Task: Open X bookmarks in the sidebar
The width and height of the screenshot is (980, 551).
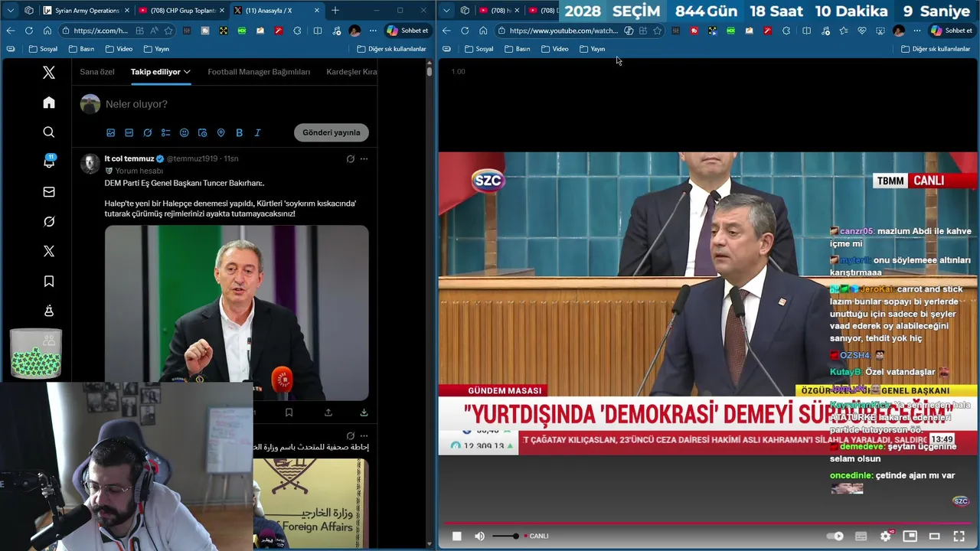Action: tap(49, 282)
